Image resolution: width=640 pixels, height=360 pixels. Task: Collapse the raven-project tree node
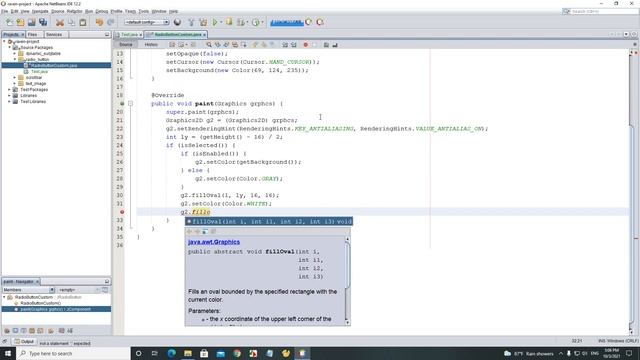[4, 41]
